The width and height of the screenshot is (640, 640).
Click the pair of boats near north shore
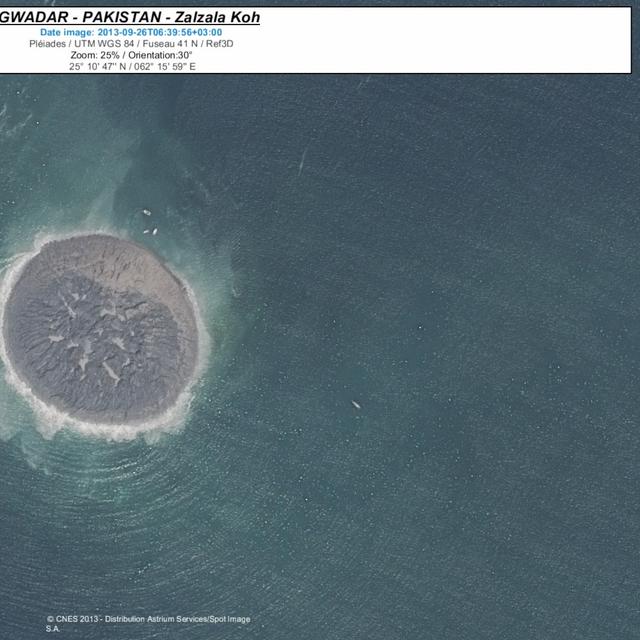click(x=150, y=231)
